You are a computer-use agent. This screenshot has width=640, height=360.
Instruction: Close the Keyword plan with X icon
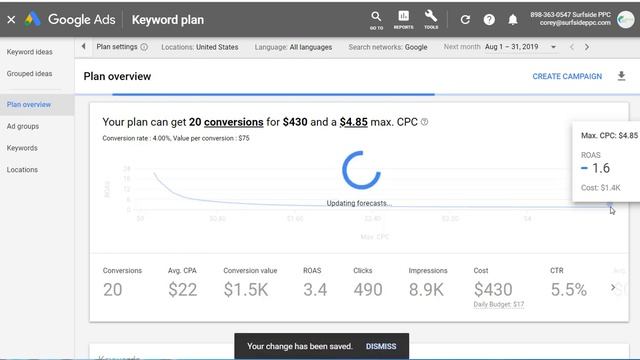(11, 20)
